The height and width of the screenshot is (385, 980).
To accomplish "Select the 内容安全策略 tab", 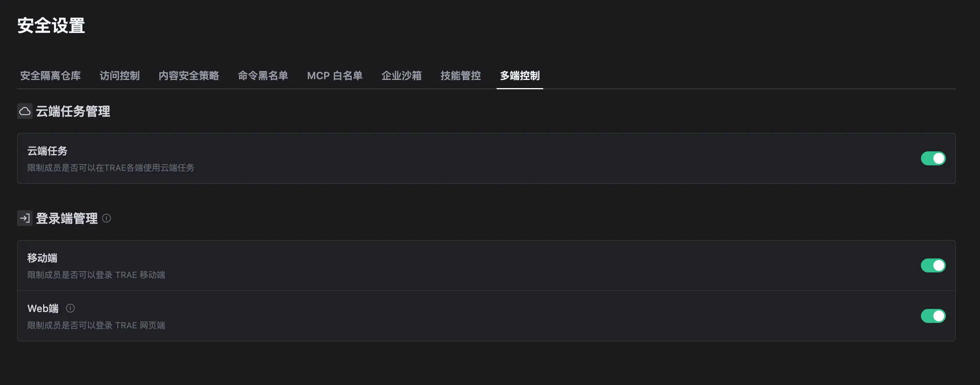I will point(189,76).
